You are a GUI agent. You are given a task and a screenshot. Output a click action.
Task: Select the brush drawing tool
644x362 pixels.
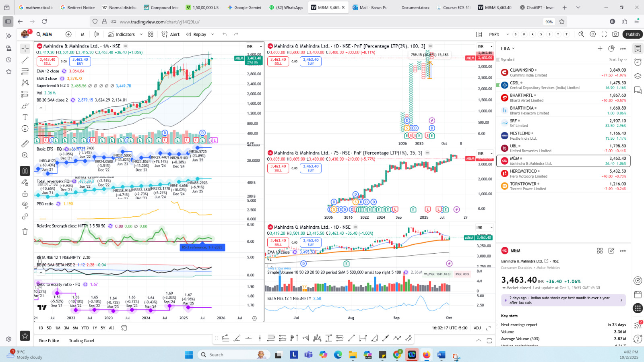(x=25, y=106)
